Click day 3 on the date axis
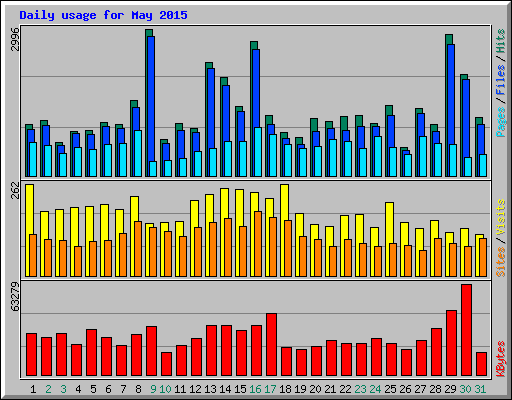Image resolution: width=512 pixels, height=400 pixels. point(63,389)
